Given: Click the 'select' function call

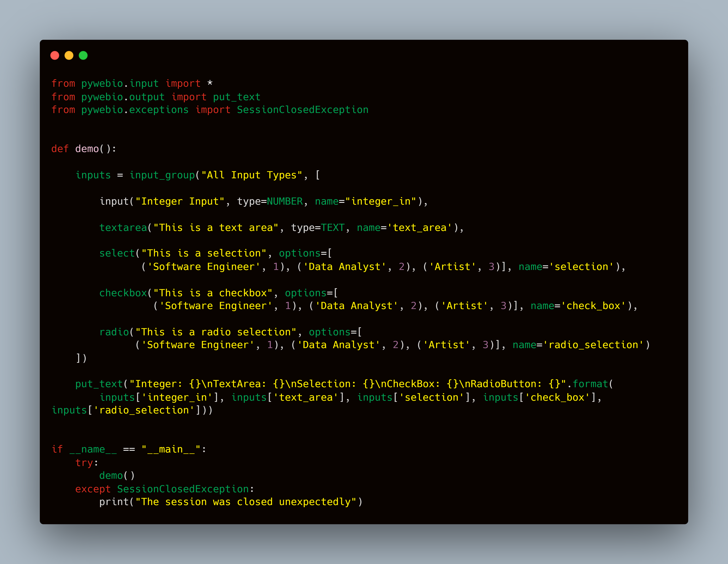Looking at the screenshot, I should click(117, 253).
